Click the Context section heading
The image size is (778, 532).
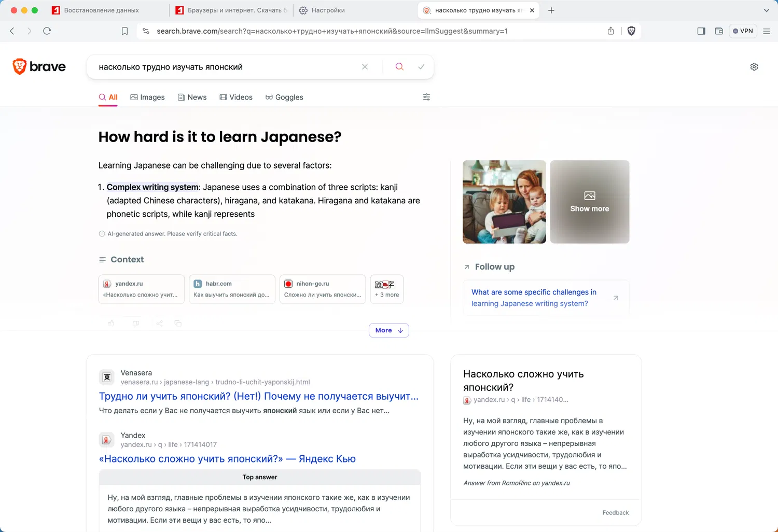(x=127, y=260)
